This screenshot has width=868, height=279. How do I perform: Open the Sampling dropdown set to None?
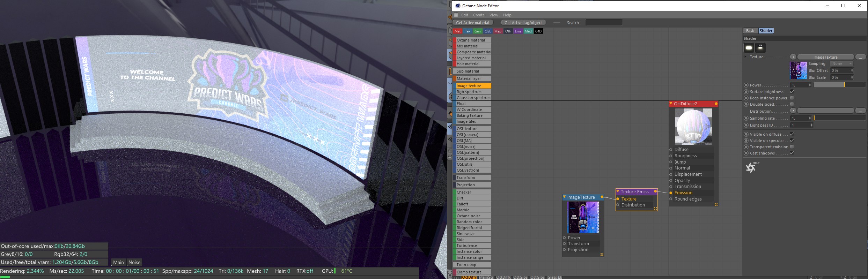[x=842, y=63]
